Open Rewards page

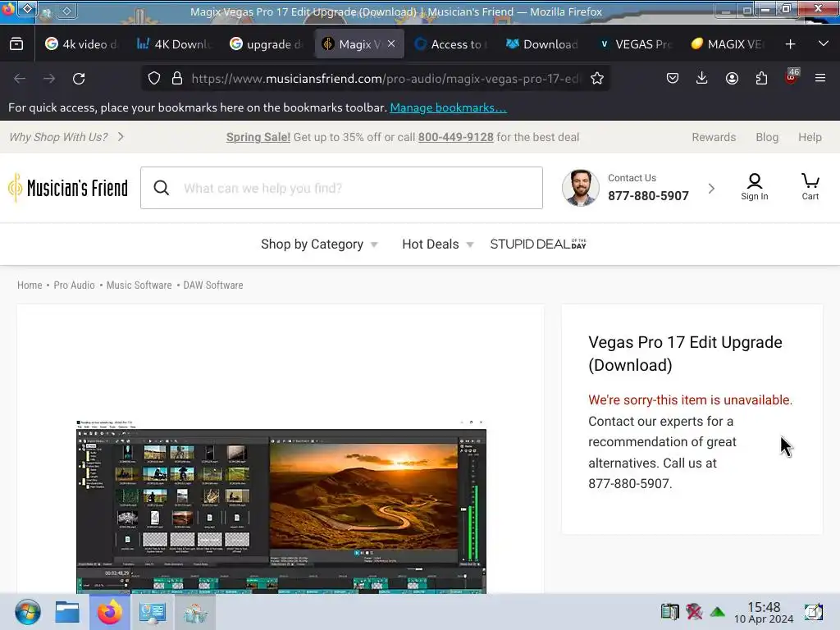[714, 137]
